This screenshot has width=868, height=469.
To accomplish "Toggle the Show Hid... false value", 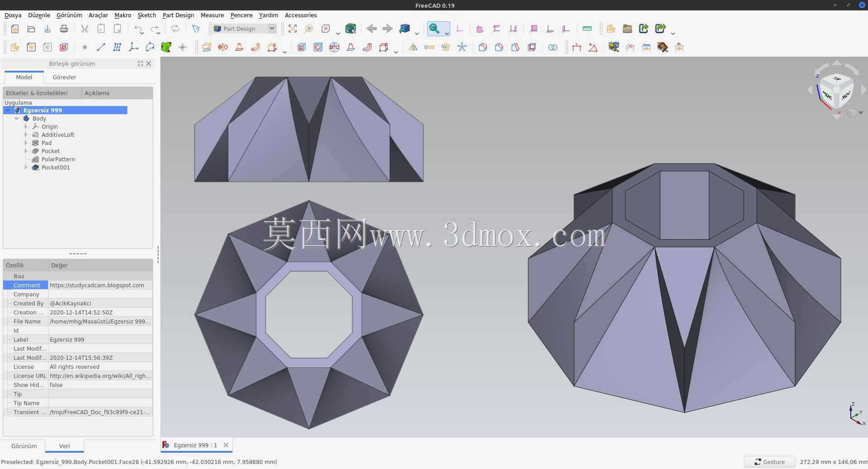I will point(100,385).
